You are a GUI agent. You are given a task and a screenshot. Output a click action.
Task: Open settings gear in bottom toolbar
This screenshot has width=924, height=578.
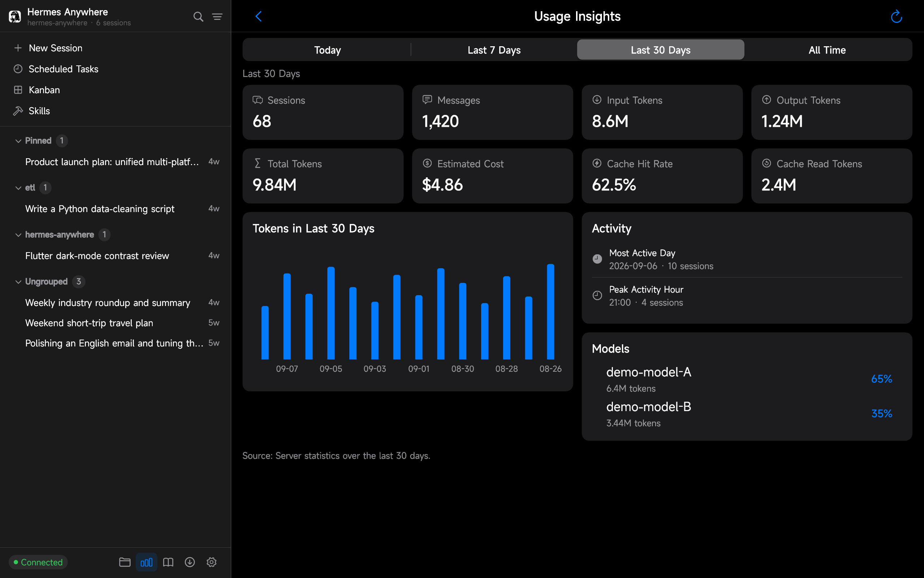(212, 562)
